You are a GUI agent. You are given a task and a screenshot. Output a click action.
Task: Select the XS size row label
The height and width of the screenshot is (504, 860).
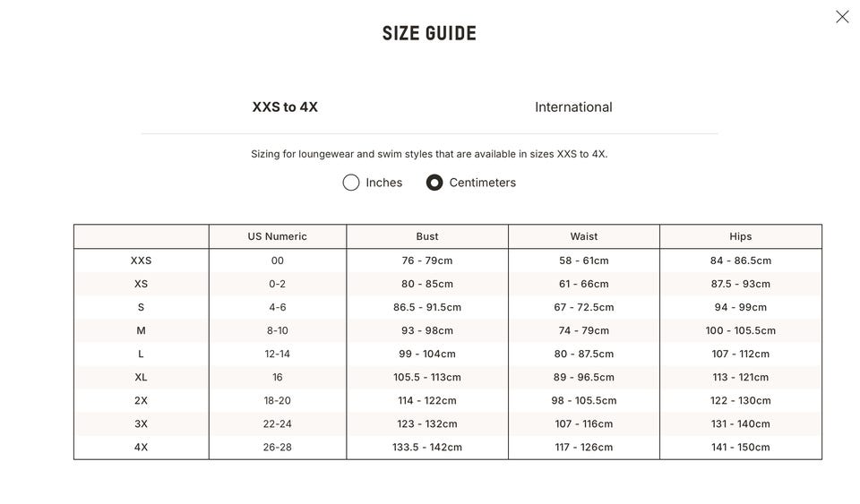[142, 285]
